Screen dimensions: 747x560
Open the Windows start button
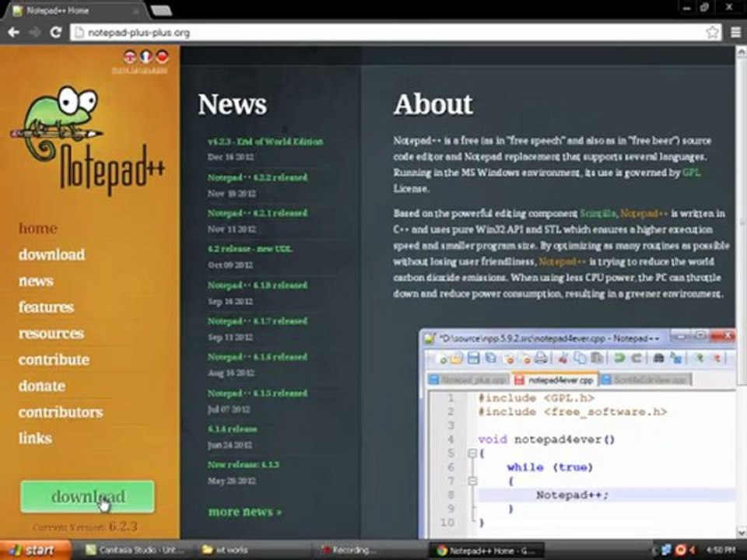[36, 550]
